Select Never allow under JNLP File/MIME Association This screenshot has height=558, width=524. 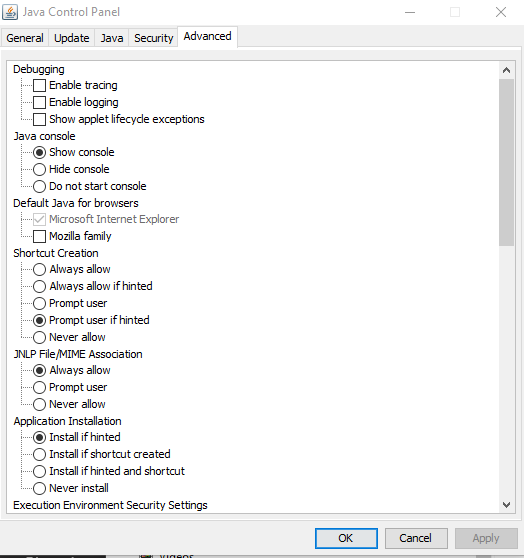[x=39, y=404]
